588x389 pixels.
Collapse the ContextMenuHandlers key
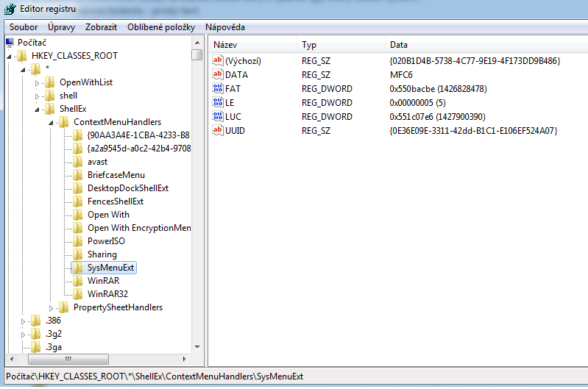pyautogui.click(x=51, y=123)
